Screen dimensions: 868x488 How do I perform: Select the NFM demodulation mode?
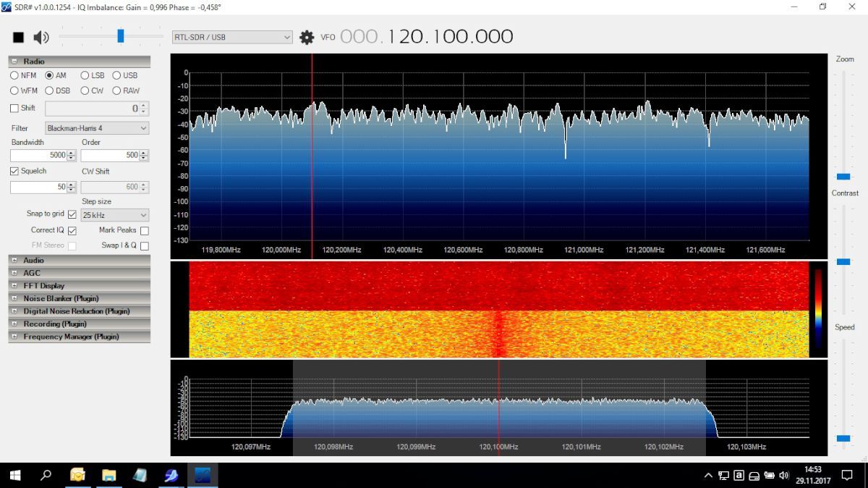pos(14,75)
